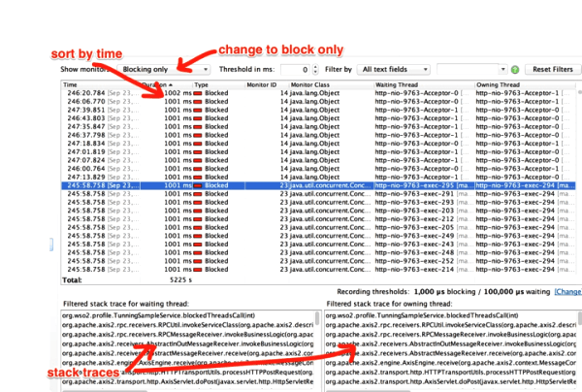Screen dimensions: 582x392
Task: Open the Show monitors 'Blocking only' dropdown
Action: click(x=164, y=70)
